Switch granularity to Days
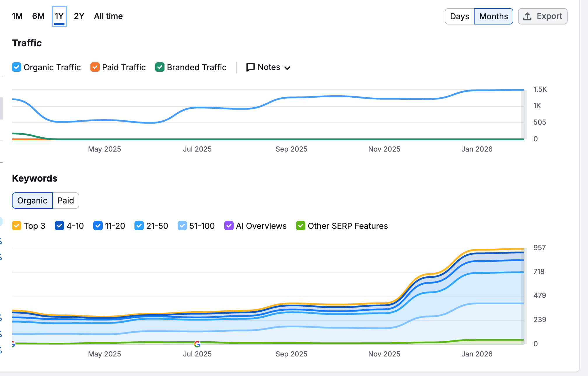This screenshot has width=588, height=376. coord(460,16)
